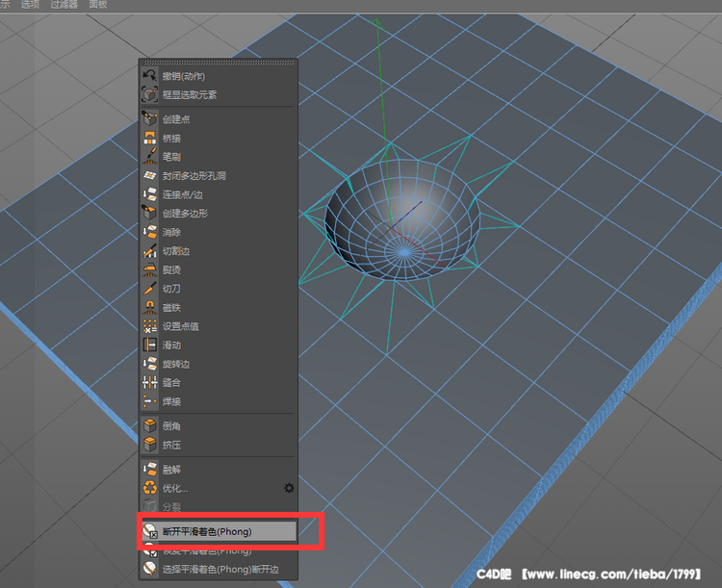Choose 优化... optimize in the context menu
722x588 pixels.
[x=218, y=488]
